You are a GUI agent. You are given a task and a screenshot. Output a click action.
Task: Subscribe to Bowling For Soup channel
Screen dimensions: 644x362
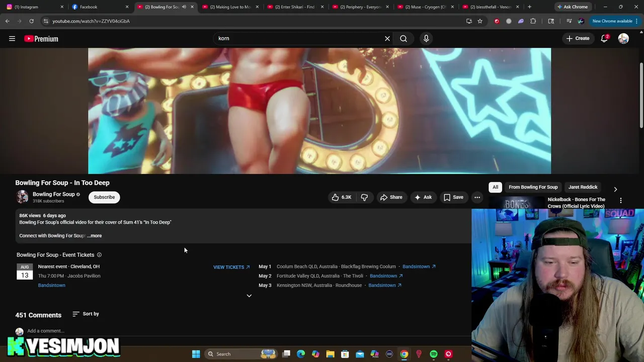pyautogui.click(x=104, y=197)
